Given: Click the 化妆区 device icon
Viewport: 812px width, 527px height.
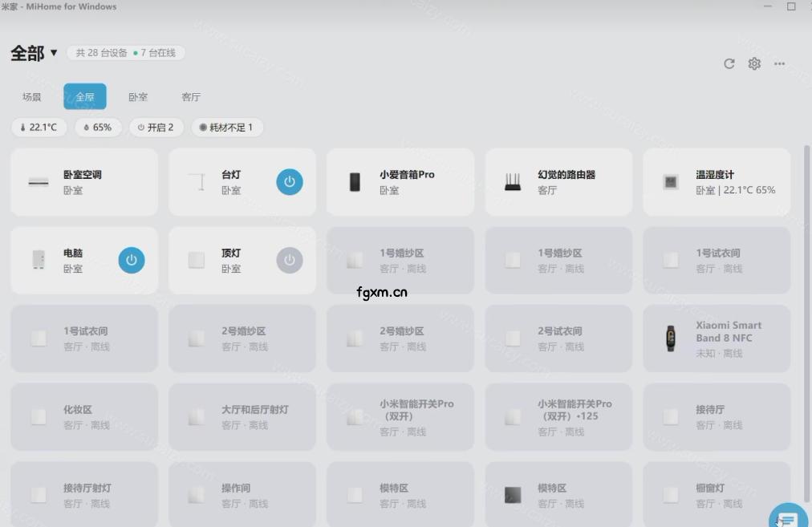Looking at the screenshot, I should click(x=39, y=417).
